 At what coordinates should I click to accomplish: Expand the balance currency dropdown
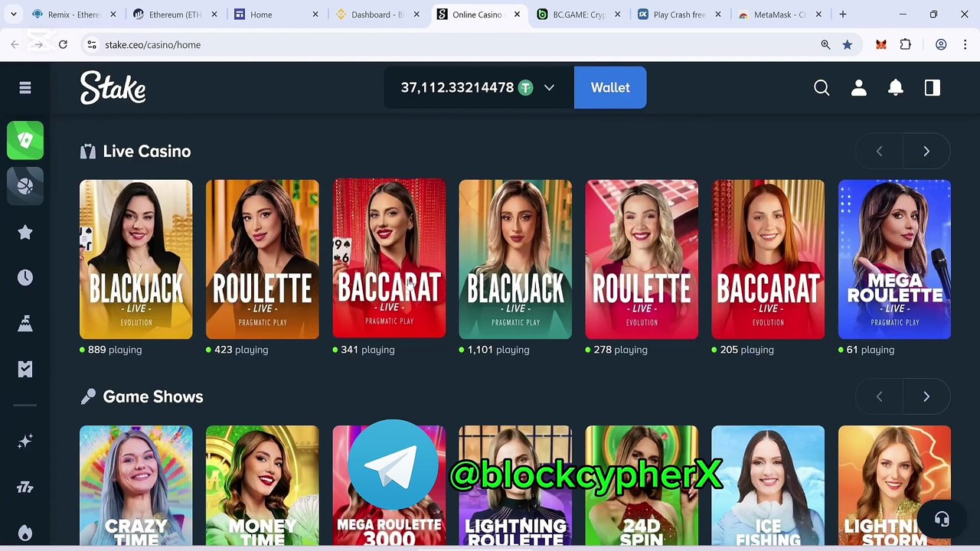(549, 88)
